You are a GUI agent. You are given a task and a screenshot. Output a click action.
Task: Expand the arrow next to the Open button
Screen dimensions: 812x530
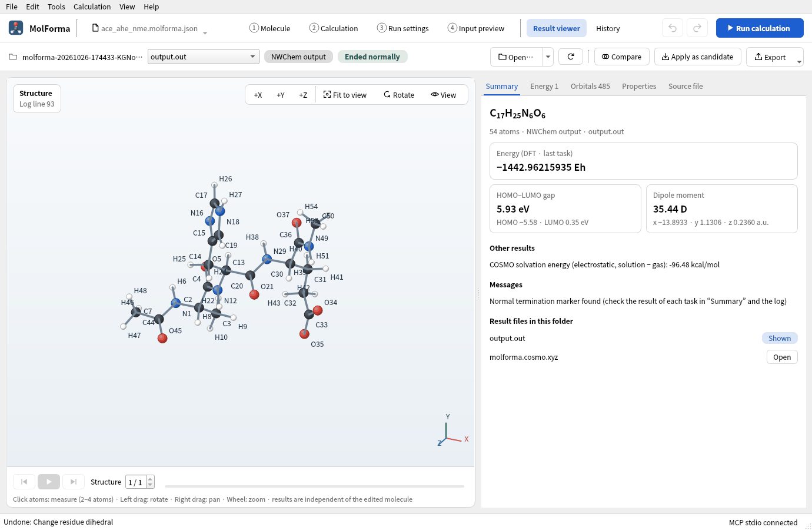pyautogui.click(x=548, y=57)
